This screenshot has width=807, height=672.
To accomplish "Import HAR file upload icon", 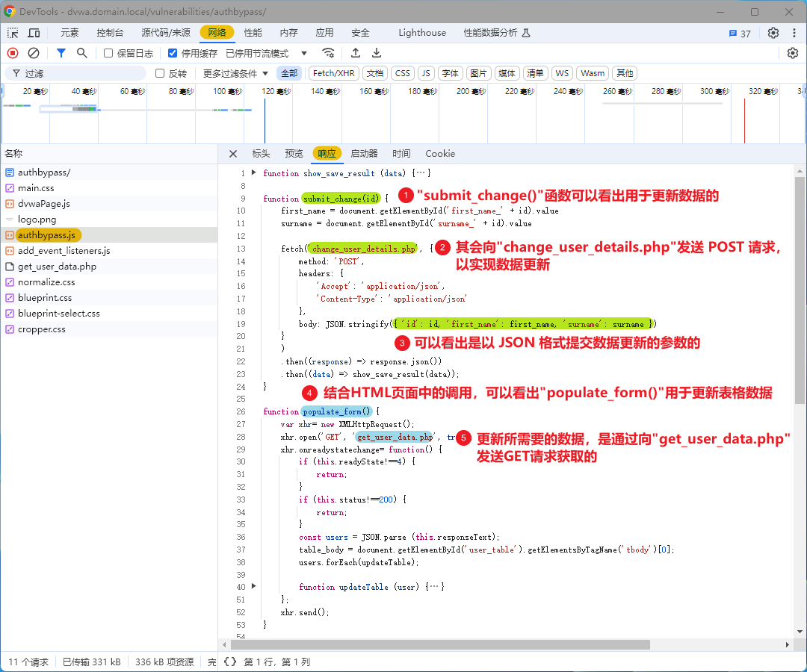I will point(356,53).
